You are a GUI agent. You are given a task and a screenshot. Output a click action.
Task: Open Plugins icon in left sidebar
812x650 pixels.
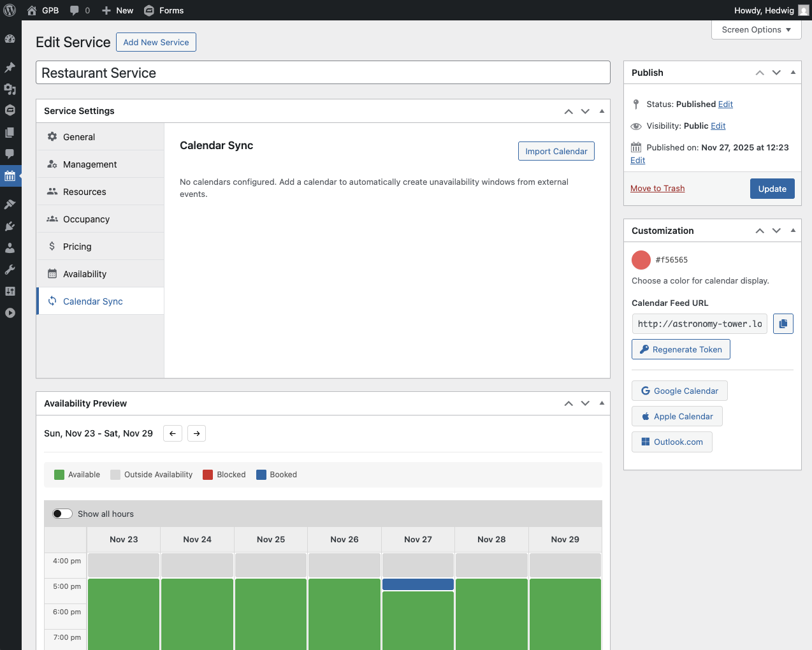(10, 226)
